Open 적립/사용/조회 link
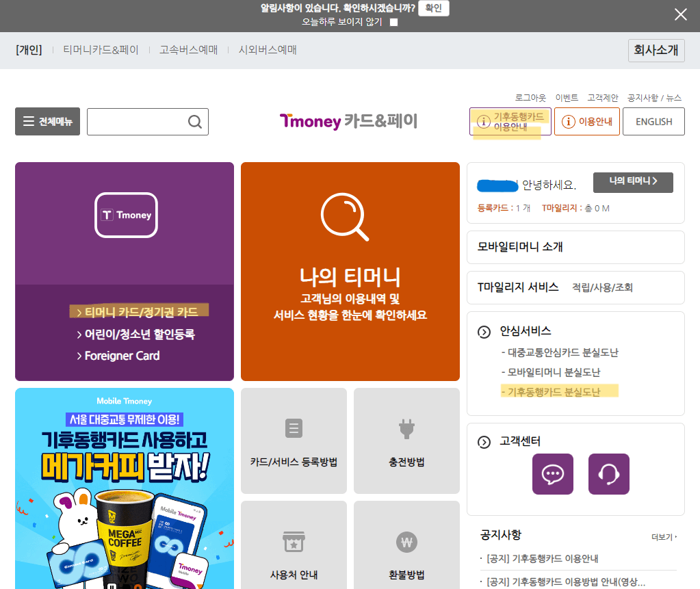The width and height of the screenshot is (700, 589). [x=602, y=287]
